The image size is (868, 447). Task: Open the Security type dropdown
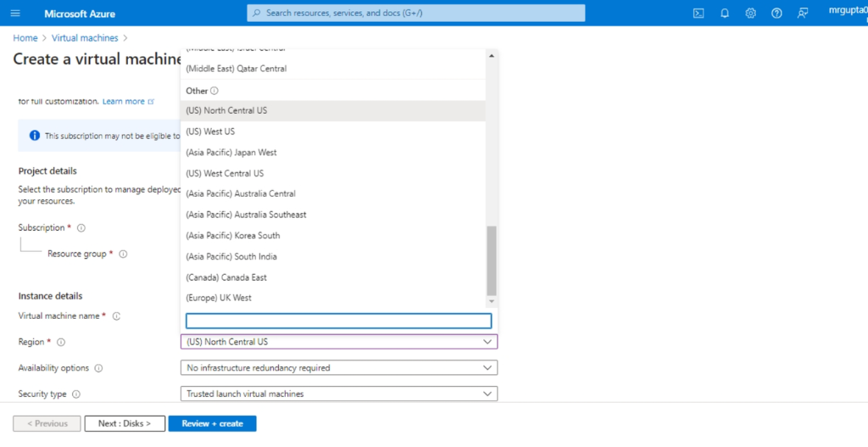(x=339, y=394)
